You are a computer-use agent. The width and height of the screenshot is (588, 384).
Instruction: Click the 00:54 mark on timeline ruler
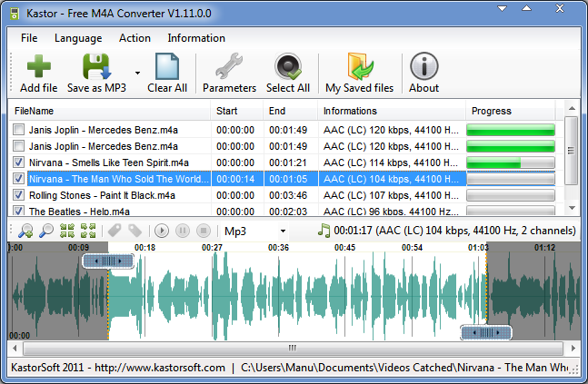(x=412, y=248)
